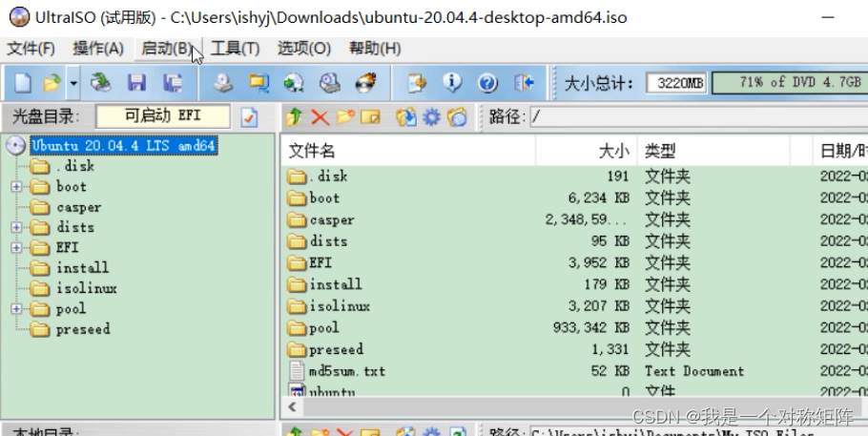Open the 工具(T) menu
Viewport: 868px width, 436px height.
236,49
